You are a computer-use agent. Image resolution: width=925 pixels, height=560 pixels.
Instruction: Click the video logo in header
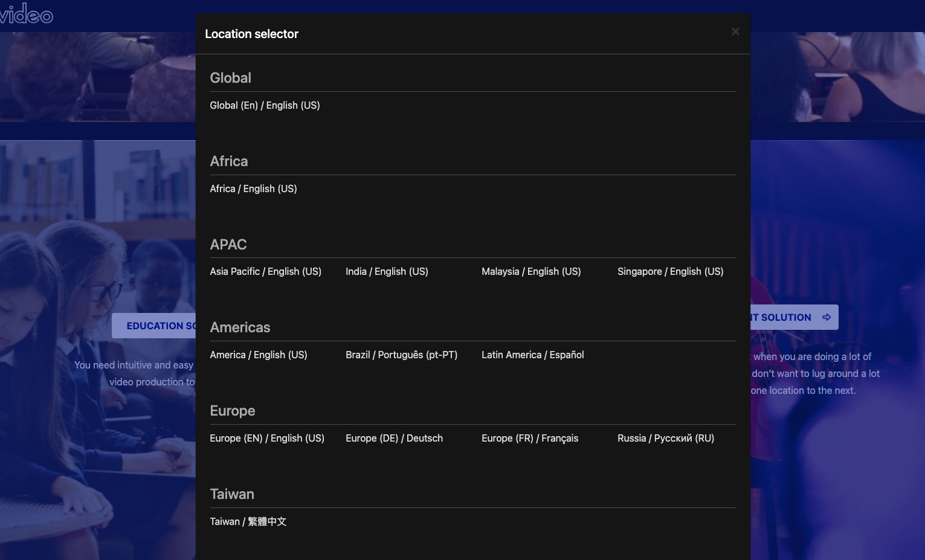tap(26, 13)
